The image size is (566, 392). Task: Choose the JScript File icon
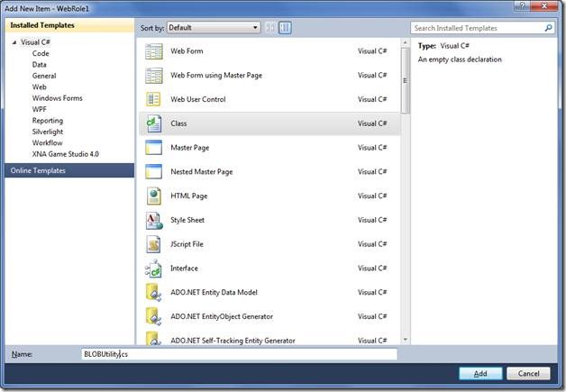point(153,244)
